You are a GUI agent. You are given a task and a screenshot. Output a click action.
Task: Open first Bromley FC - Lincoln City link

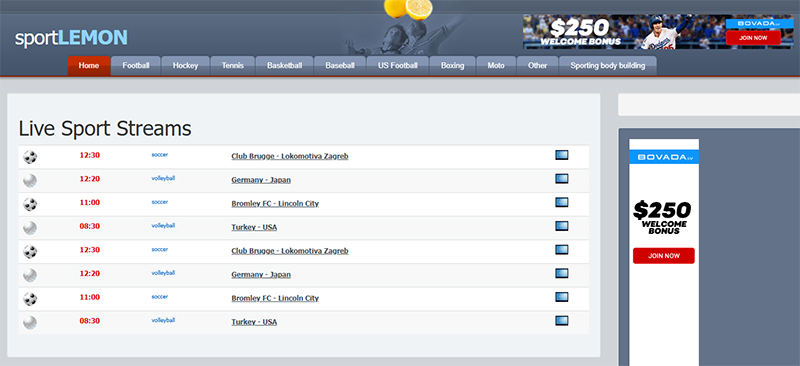275,203
